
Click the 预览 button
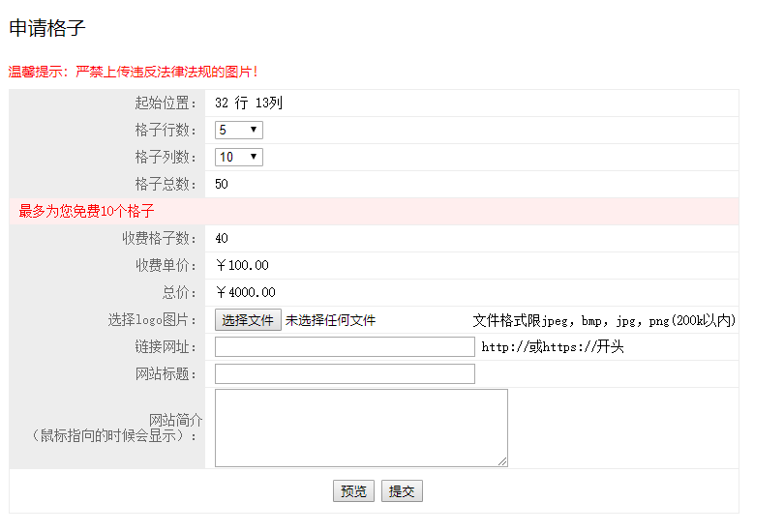353,491
